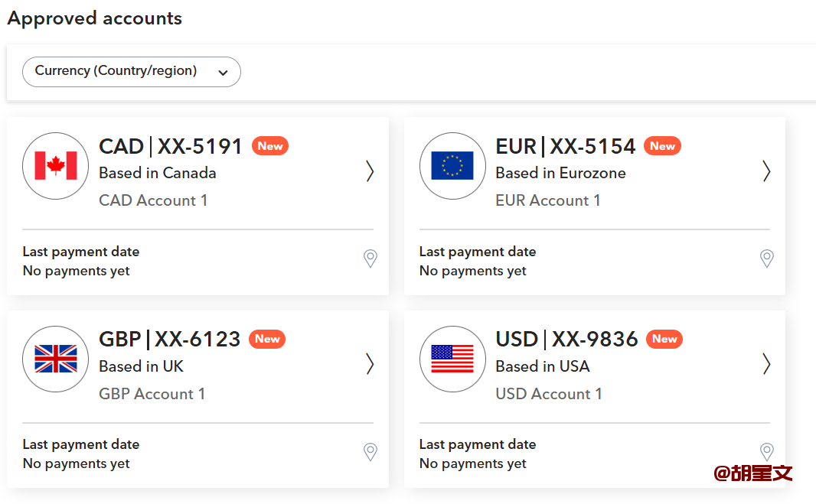Click location pin on USD account card
Image resolution: width=816 pixels, height=504 pixels.
point(766,450)
